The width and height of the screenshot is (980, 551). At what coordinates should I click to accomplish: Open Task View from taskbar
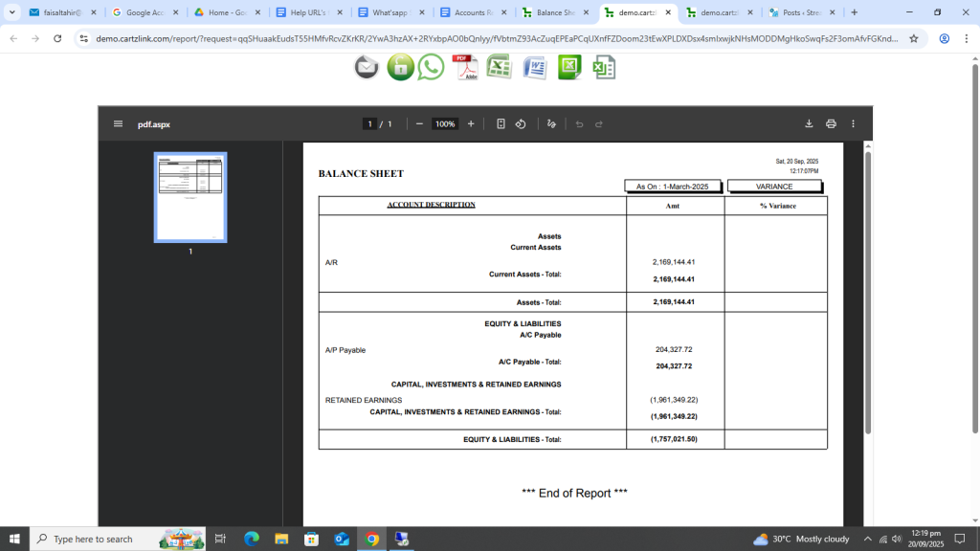coord(220,539)
